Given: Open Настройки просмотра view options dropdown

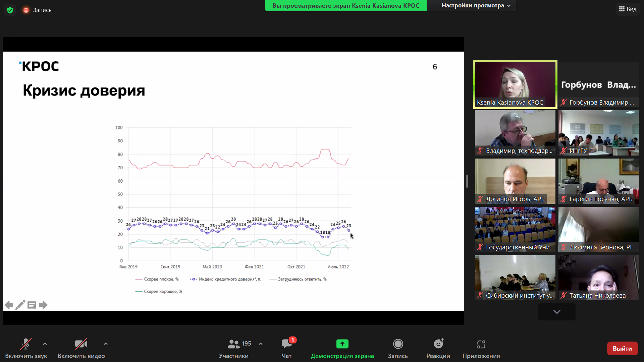Looking at the screenshot, I should [x=476, y=5].
